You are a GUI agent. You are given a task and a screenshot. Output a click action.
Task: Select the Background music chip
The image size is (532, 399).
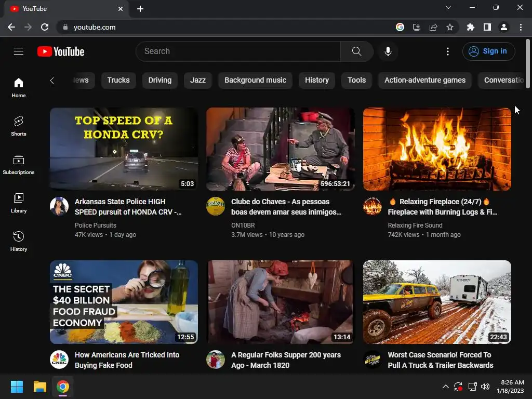pos(255,81)
